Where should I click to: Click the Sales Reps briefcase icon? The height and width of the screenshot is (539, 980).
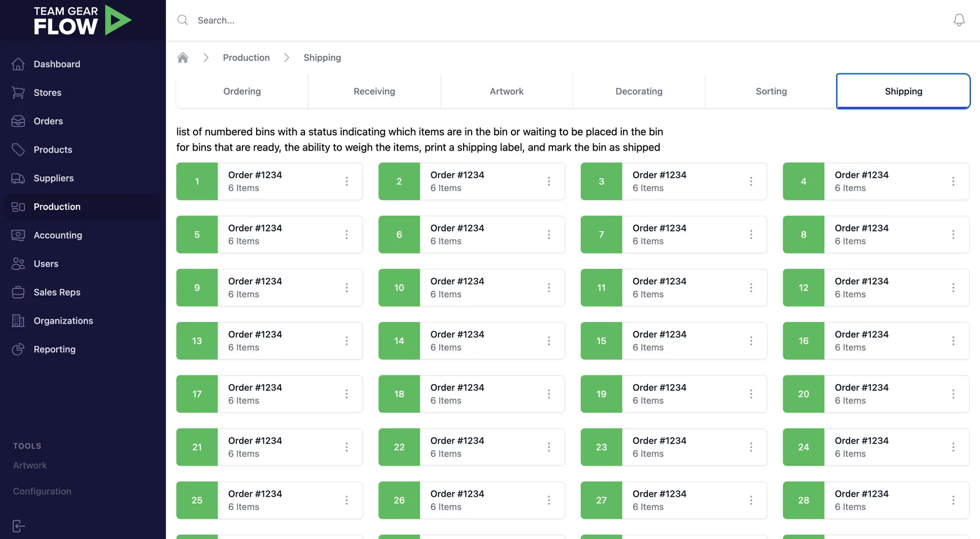click(18, 292)
